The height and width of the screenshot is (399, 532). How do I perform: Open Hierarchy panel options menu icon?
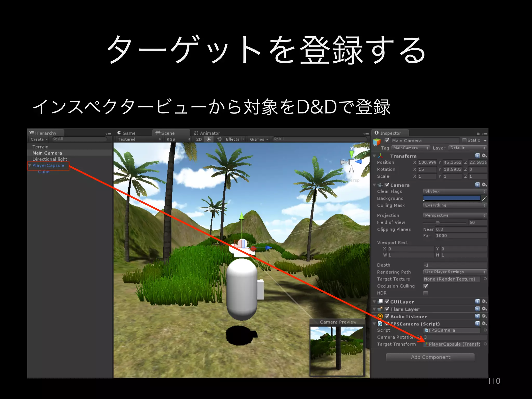point(108,134)
